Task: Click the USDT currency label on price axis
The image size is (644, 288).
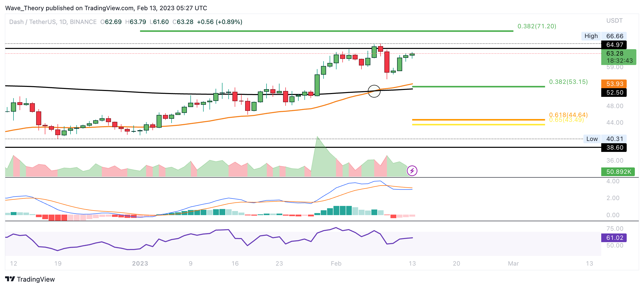Action: pyautogui.click(x=614, y=21)
